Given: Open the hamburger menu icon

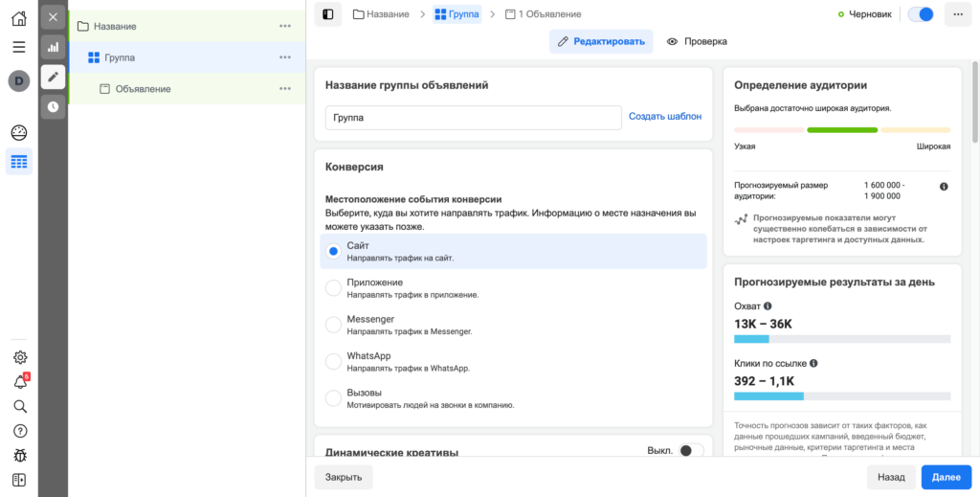Looking at the screenshot, I should 19,47.
